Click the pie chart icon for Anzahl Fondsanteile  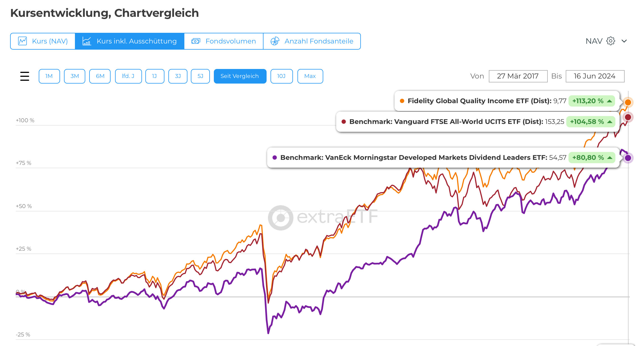(275, 41)
